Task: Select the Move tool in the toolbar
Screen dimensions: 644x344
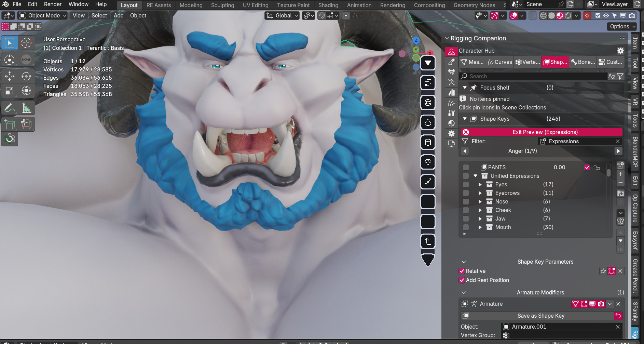Action: pos(10,76)
